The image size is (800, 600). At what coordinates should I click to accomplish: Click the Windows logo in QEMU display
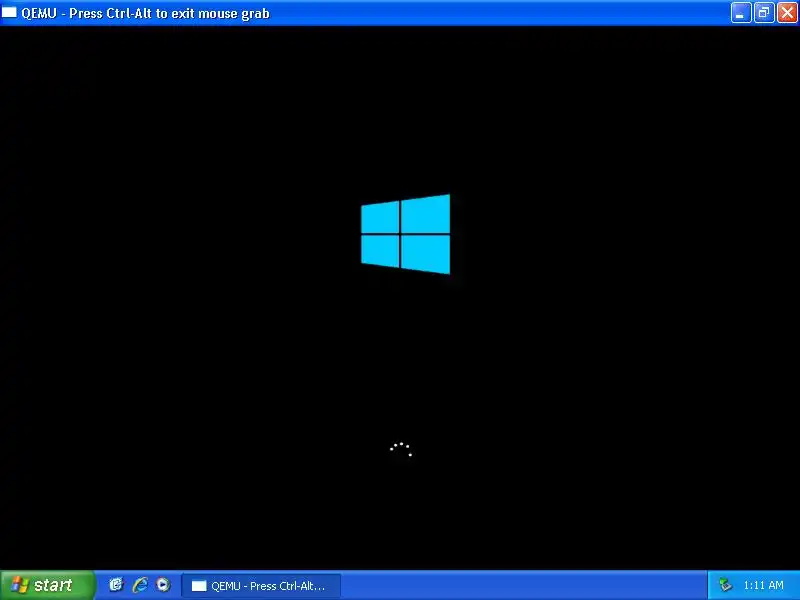tap(406, 234)
